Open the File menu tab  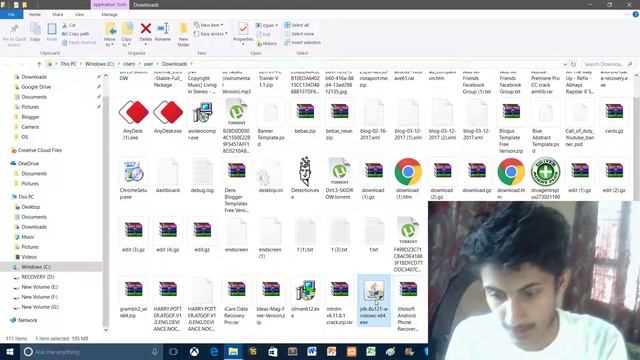[x=11, y=14]
